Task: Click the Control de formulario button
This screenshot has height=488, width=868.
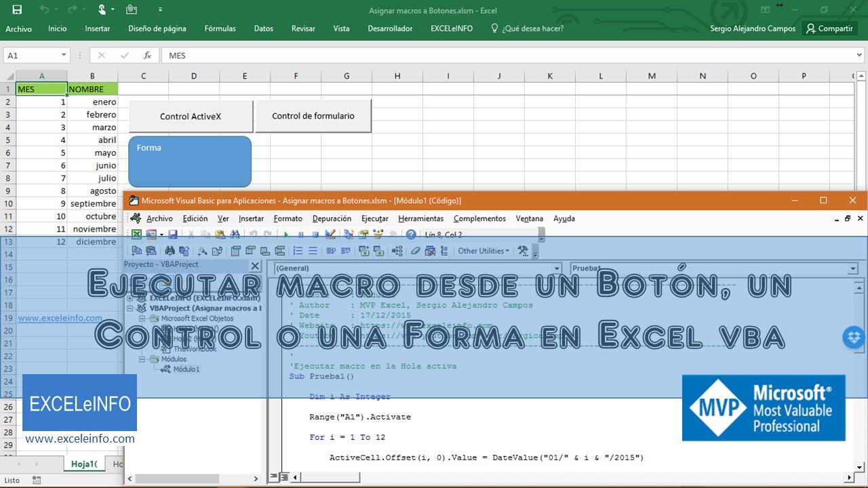Action: point(313,116)
